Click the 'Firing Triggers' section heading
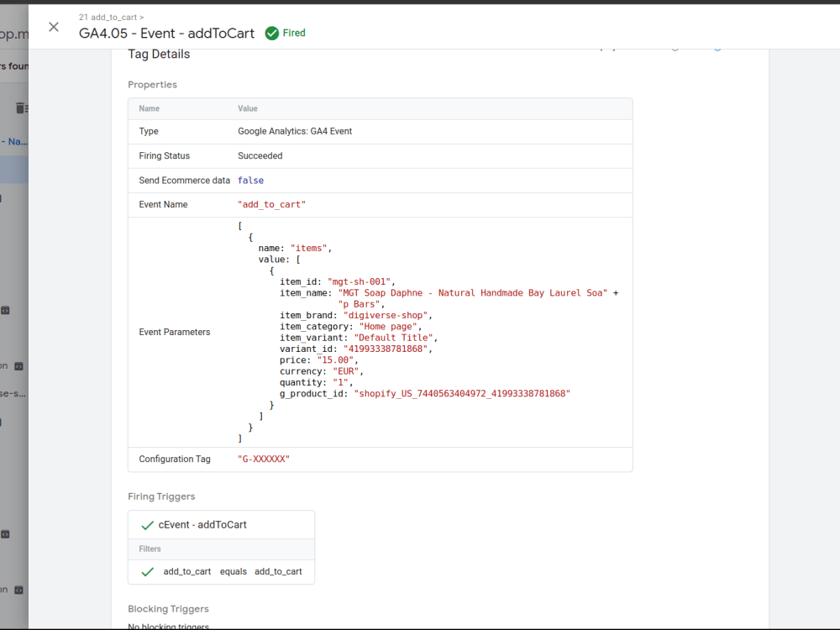 tap(161, 496)
